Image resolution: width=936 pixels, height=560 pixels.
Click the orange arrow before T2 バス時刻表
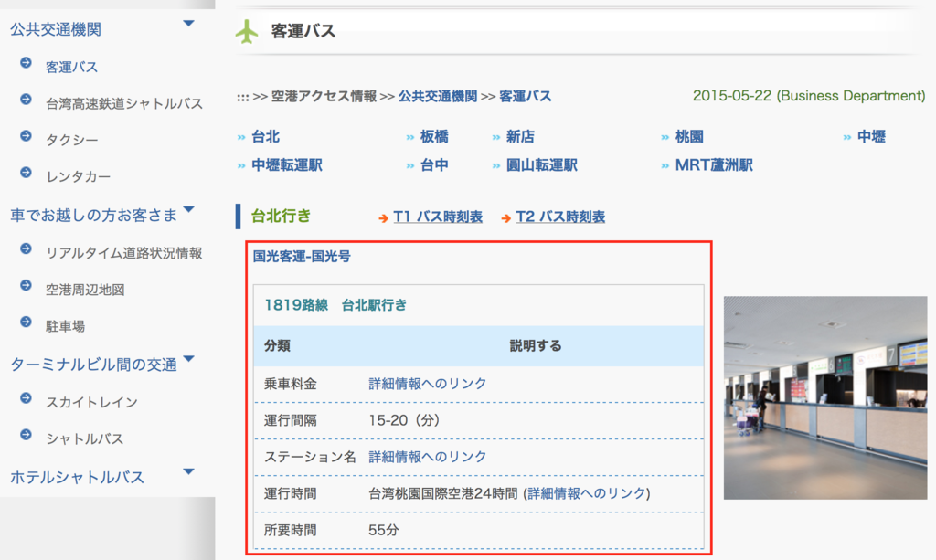(505, 218)
